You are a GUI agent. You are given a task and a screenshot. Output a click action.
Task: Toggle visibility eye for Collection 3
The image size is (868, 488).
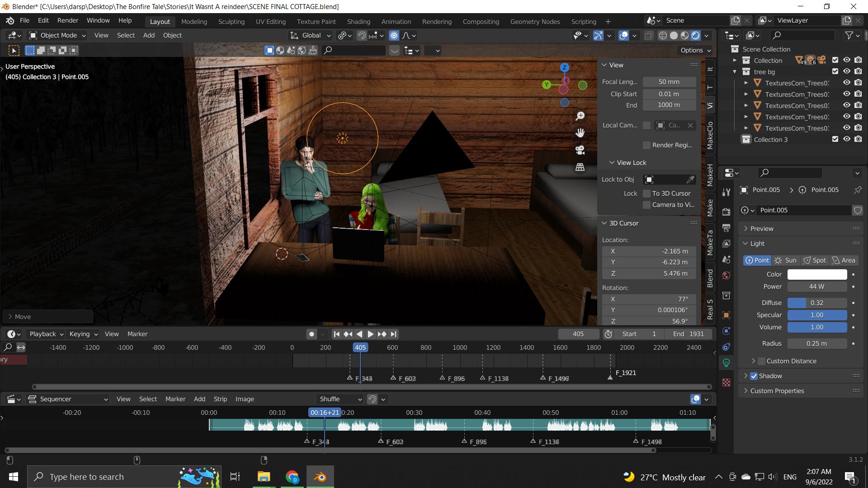846,140
